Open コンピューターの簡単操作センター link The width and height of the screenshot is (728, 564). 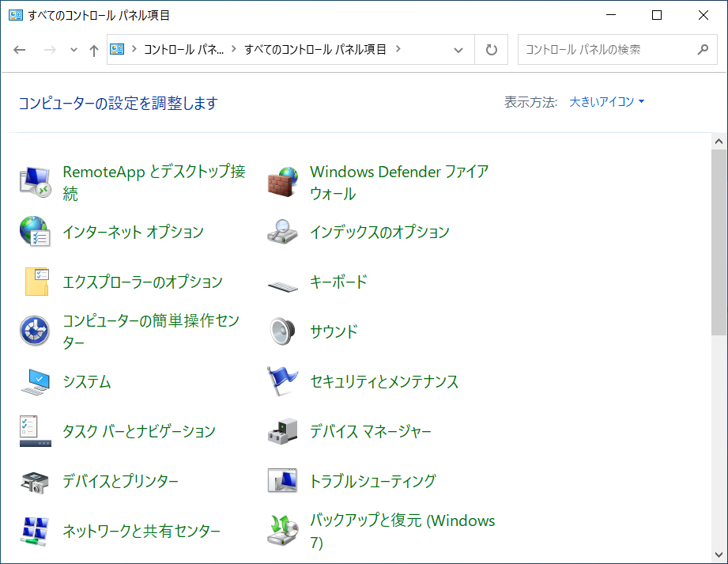point(151,331)
